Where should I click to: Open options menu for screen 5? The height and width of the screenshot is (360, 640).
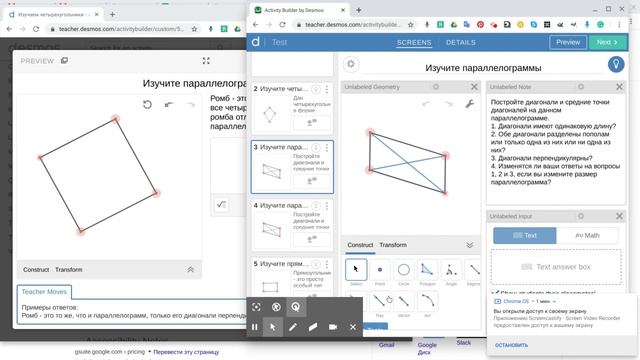327,264
